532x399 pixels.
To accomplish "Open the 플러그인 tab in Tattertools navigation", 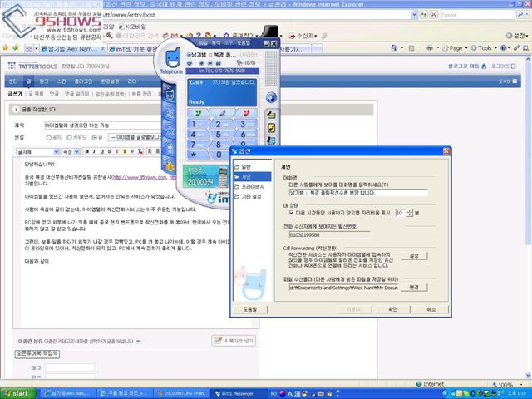I will pos(83,81).
